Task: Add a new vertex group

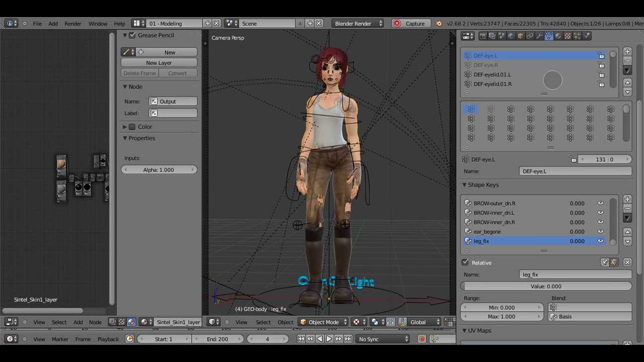Action: tap(627, 51)
